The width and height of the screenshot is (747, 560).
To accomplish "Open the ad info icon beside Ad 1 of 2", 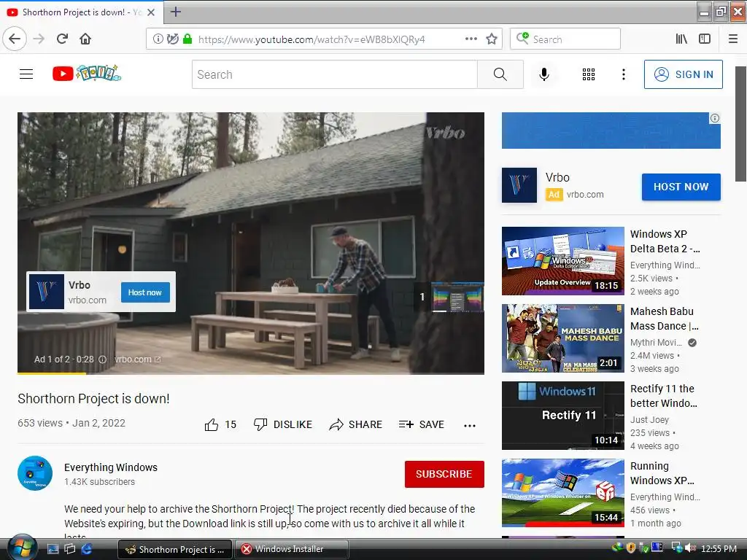I will point(102,359).
